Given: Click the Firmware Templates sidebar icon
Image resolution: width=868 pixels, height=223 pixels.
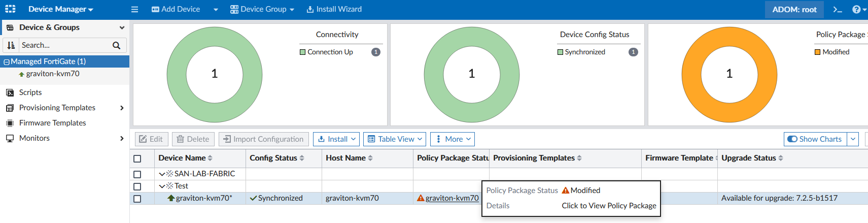Looking at the screenshot, I should [x=10, y=123].
